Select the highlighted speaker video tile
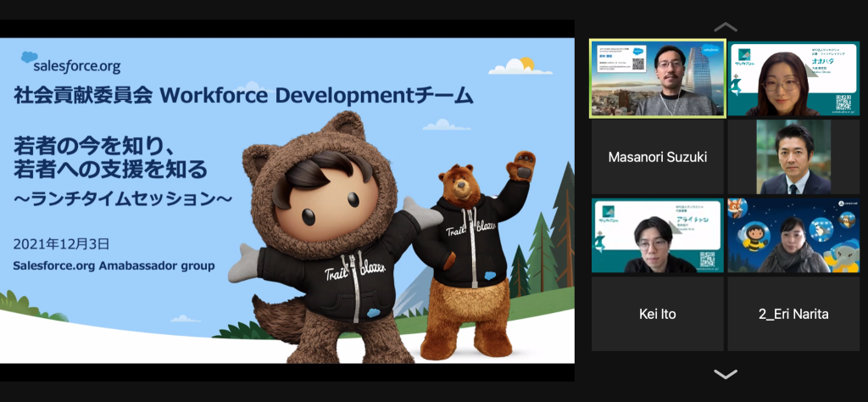This screenshot has width=868, height=402. click(658, 78)
